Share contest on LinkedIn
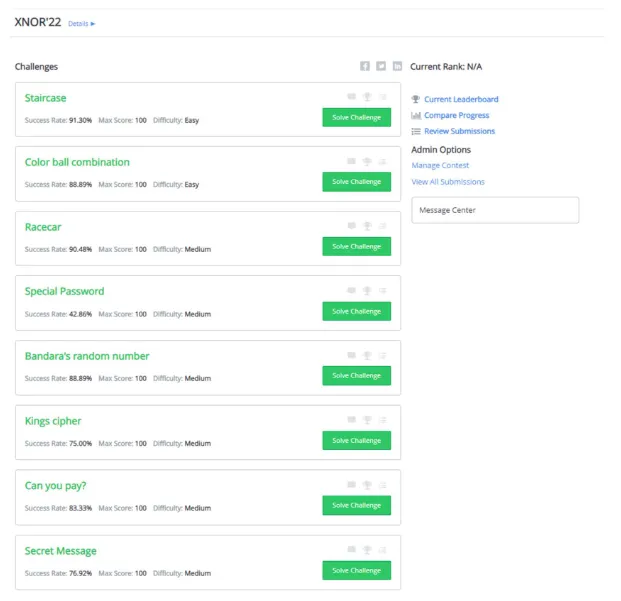Screen dimensions: 621x601 397,66
